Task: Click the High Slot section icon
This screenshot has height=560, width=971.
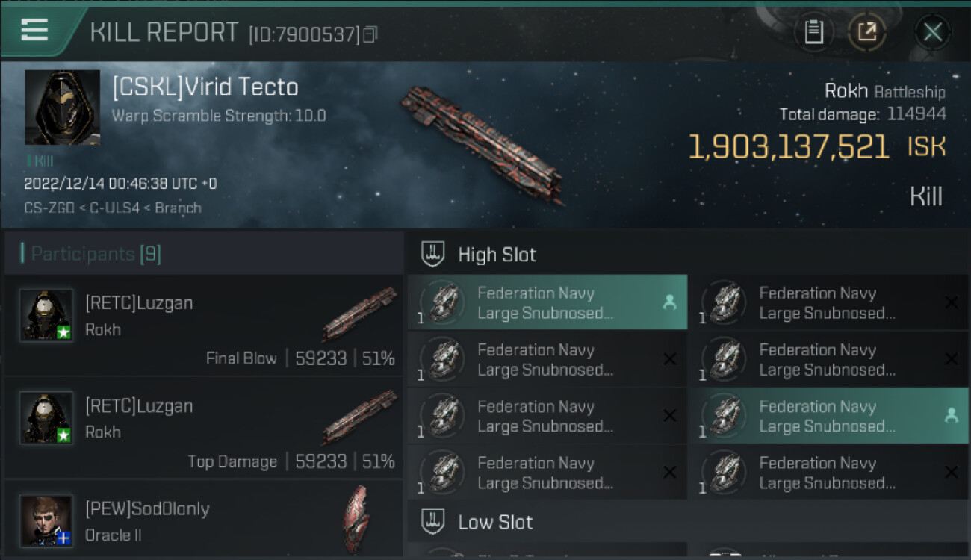Action: pyautogui.click(x=433, y=254)
